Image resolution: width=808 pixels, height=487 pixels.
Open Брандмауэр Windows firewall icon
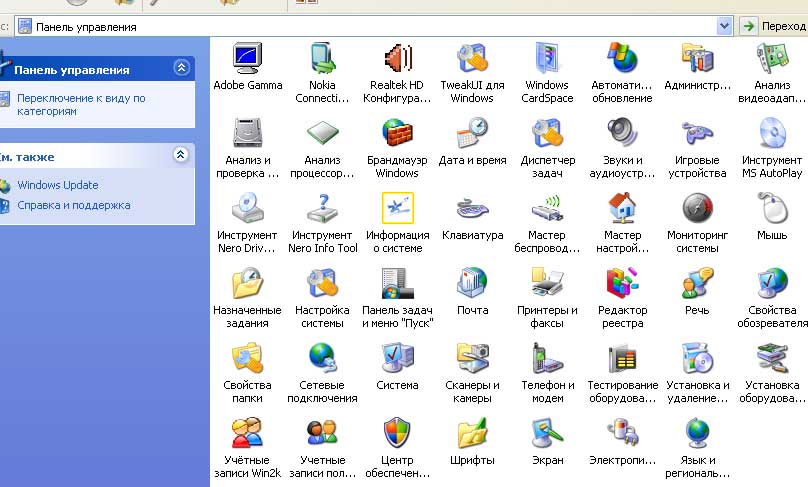tap(397, 134)
